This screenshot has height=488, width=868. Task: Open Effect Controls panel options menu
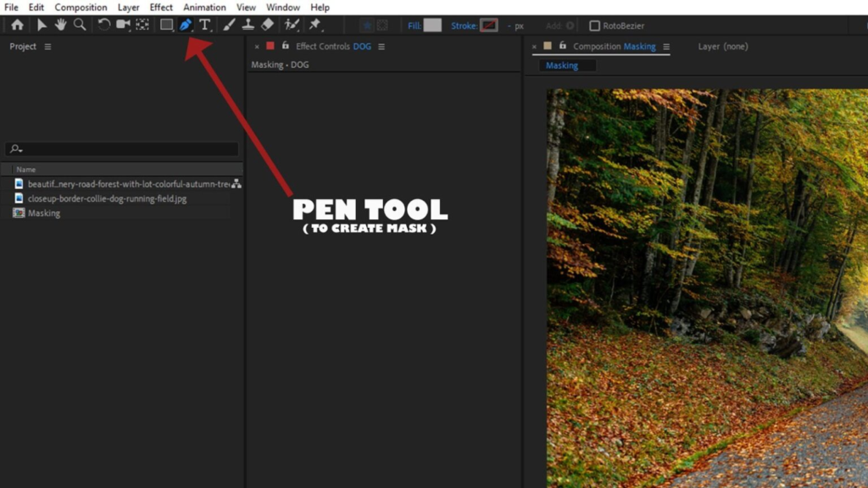(x=381, y=47)
